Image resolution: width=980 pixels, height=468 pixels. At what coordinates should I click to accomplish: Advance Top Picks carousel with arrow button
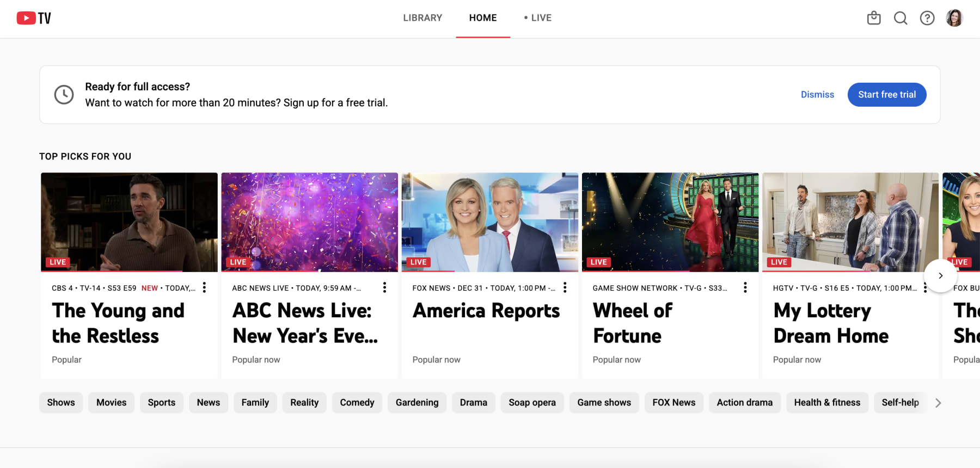[940, 275]
